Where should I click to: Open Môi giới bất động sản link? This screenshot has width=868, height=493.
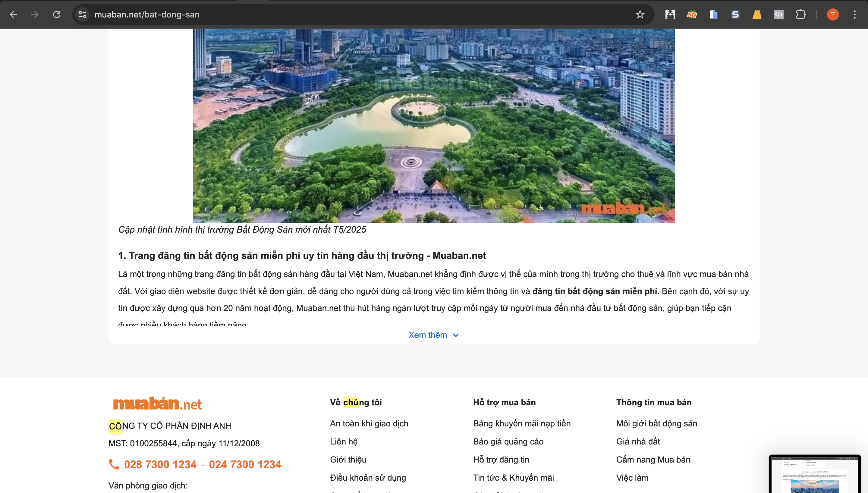tap(656, 424)
